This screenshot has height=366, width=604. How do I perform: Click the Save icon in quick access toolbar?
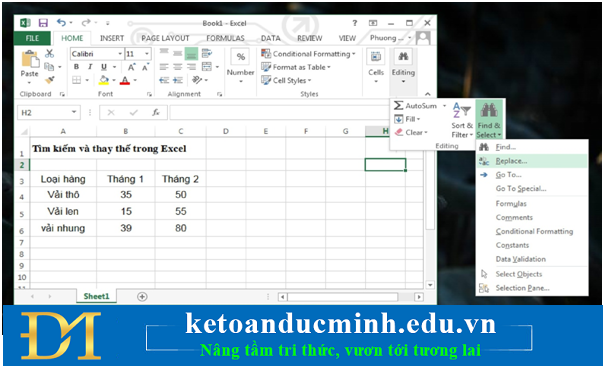point(43,23)
